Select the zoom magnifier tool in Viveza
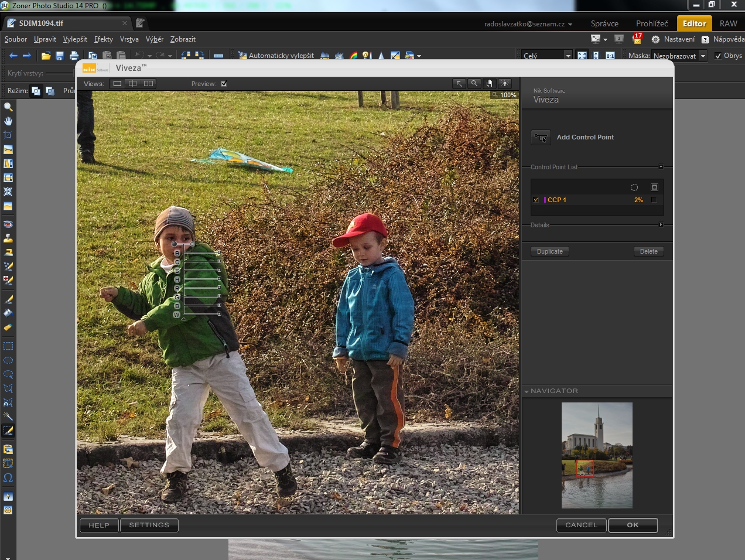The height and width of the screenshot is (560, 745). coord(474,84)
